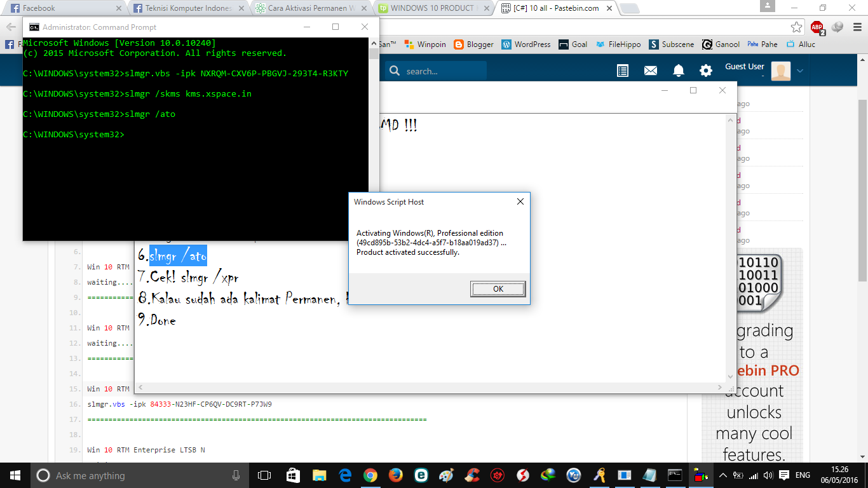The image size is (868, 488).
Task: Open the WordPress bookmark
Action: (x=526, y=44)
